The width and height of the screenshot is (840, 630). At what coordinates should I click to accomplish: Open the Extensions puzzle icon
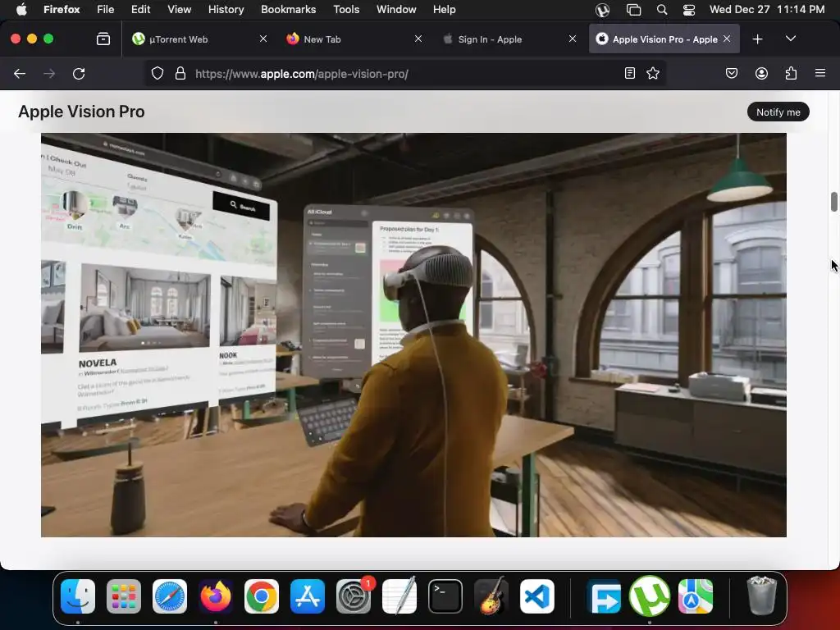[x=791, y=73]
